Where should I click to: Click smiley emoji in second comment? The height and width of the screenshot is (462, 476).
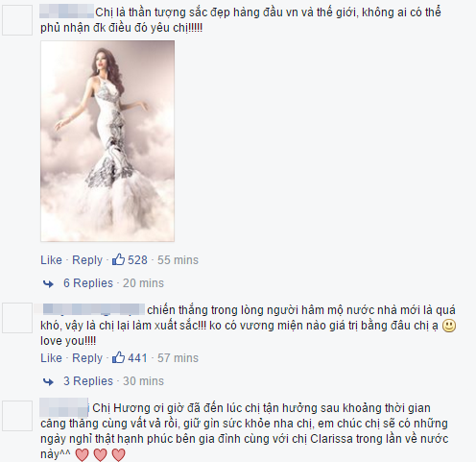pyautogui.click(x=449, y=326)
